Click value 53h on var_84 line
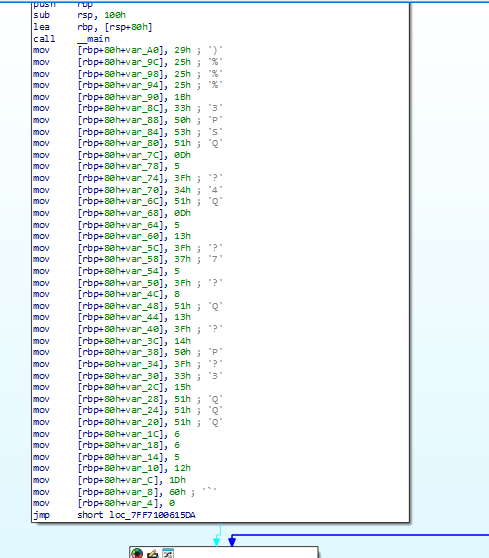The height and width of the screenshot is (558, 489). (182, 132)
